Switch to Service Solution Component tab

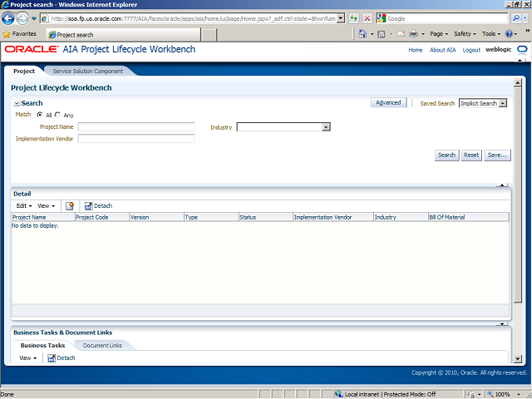[87, 71]
